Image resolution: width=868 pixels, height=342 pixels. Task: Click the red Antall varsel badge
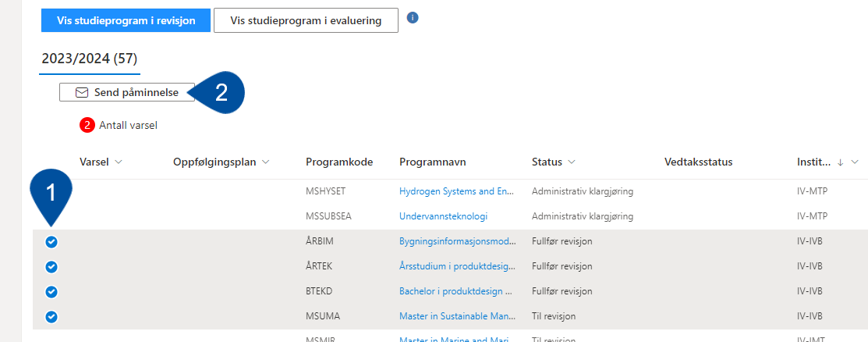pyautogui.click(x=87, y=126)
